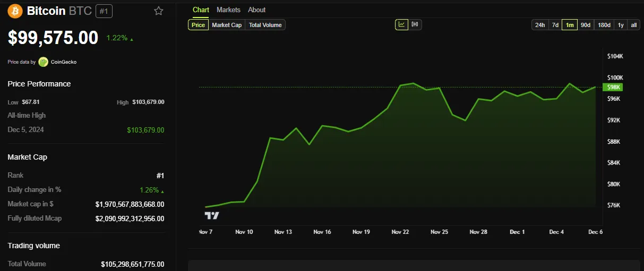
Task: Switch to line chart view icon
Action: coord(401,24)
